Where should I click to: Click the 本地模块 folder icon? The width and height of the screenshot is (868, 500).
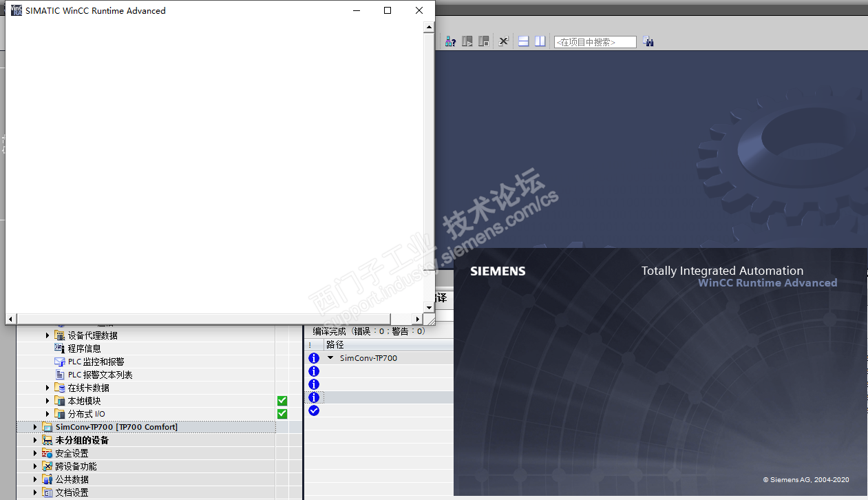point(60,401)
